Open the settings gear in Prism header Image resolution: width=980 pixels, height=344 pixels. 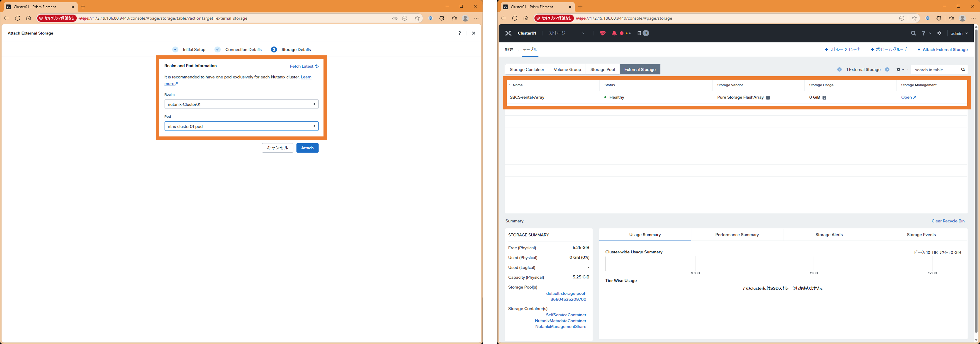(939, 33)
